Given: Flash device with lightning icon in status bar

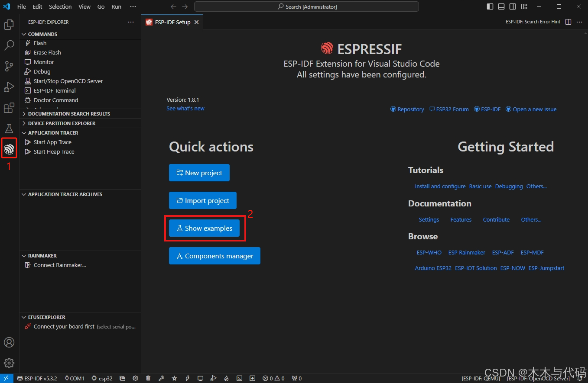Looking at the screenshot, I should tap(187, 378).
